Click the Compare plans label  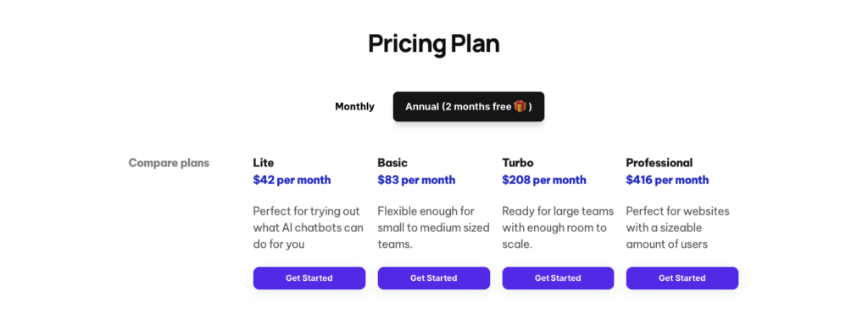pyautogui.click(x=169, y=164)
